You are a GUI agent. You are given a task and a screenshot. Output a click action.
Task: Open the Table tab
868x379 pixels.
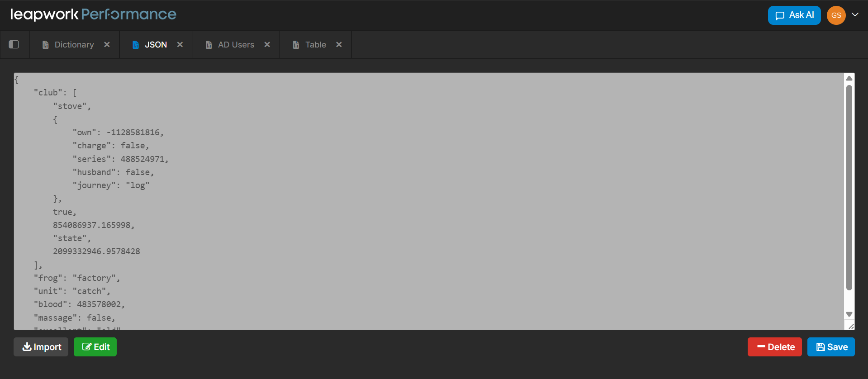click(x=315, y=45)
